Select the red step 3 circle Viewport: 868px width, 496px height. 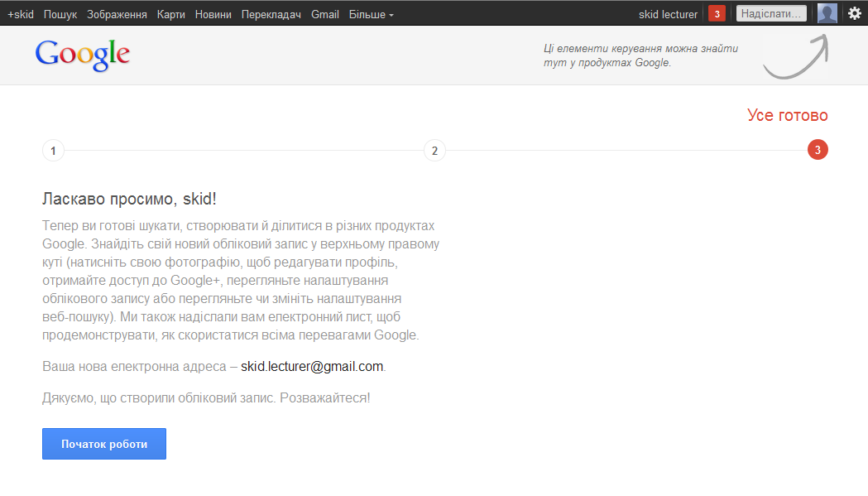[818, 150]
